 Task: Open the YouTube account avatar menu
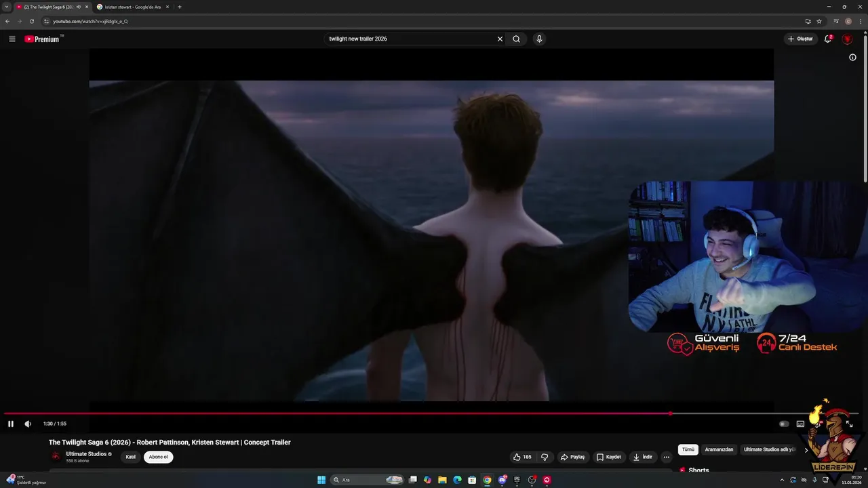(847, 39)
